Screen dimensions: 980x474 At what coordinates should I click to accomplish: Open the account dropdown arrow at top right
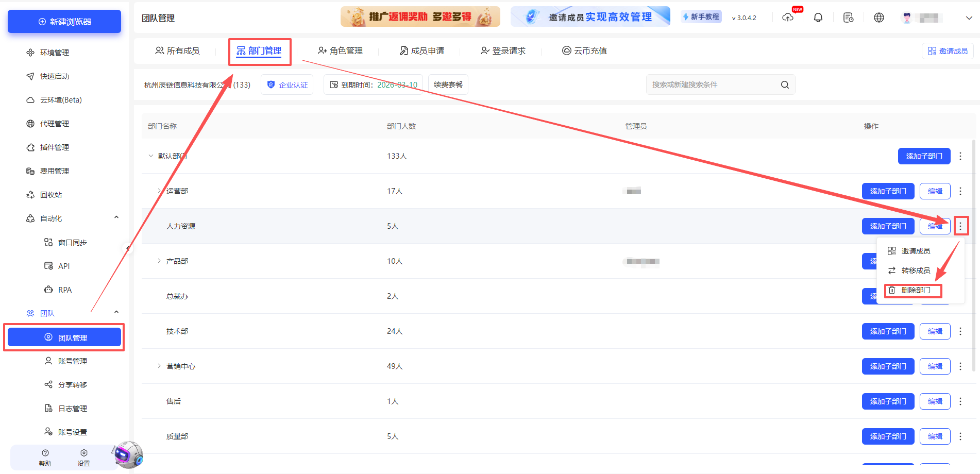pyautogui.click(x=968, y=17)
